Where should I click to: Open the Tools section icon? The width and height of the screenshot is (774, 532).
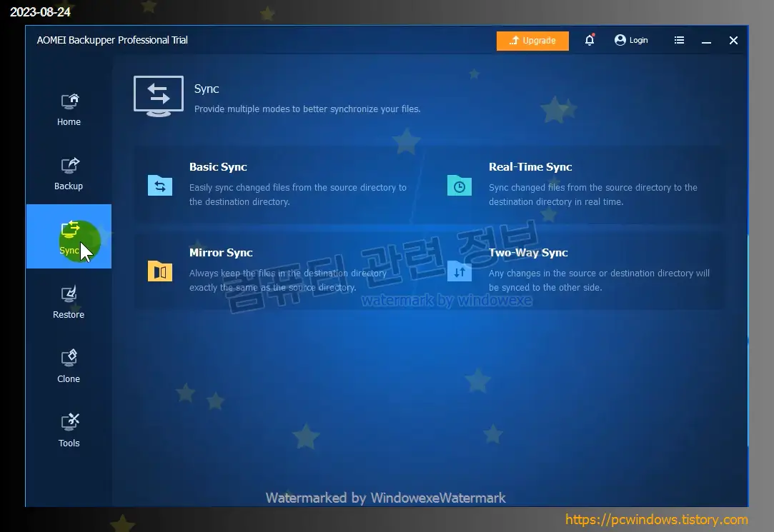click(69, 422)
